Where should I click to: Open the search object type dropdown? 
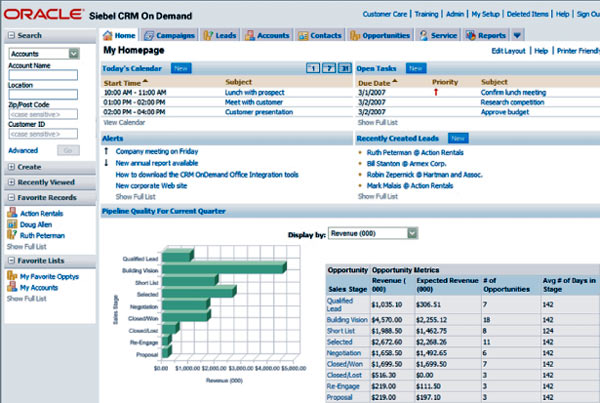tap(74, 54)
